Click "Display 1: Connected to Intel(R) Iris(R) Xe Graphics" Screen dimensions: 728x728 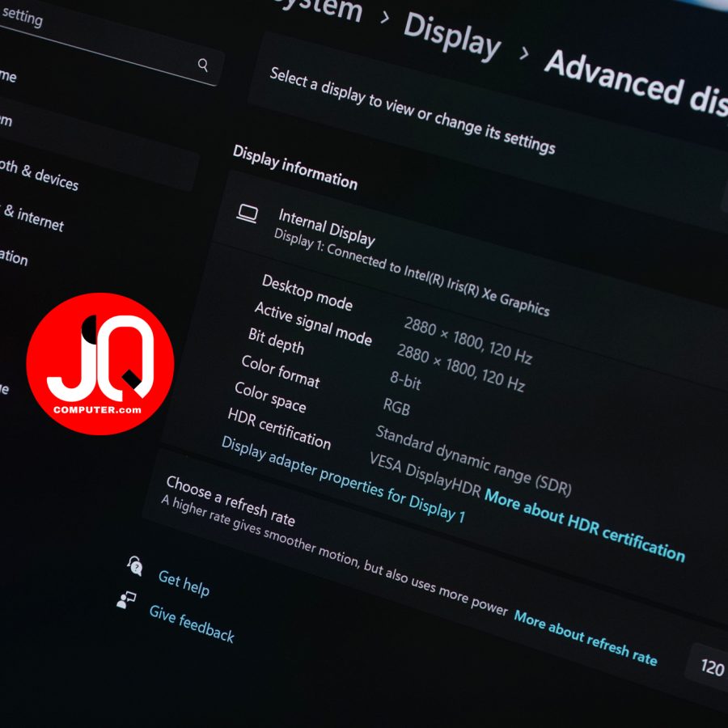coord(412,272)
